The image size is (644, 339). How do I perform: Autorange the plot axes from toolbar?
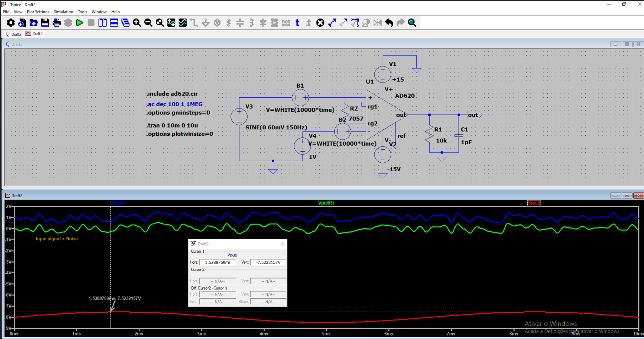pos(171,23)
